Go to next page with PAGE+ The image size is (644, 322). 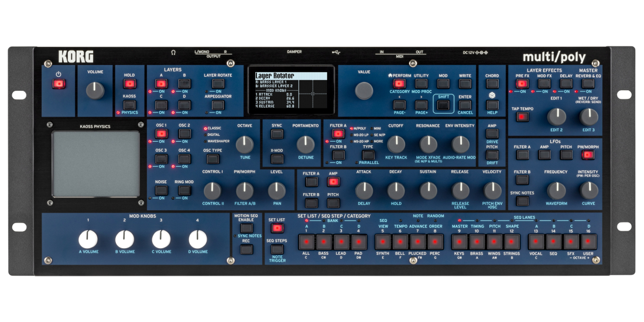point(421,105)
